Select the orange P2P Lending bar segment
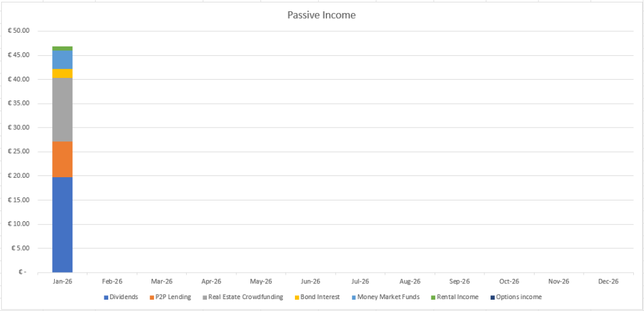The height and width of the screenshot is (311, 644). pos(62,159)
